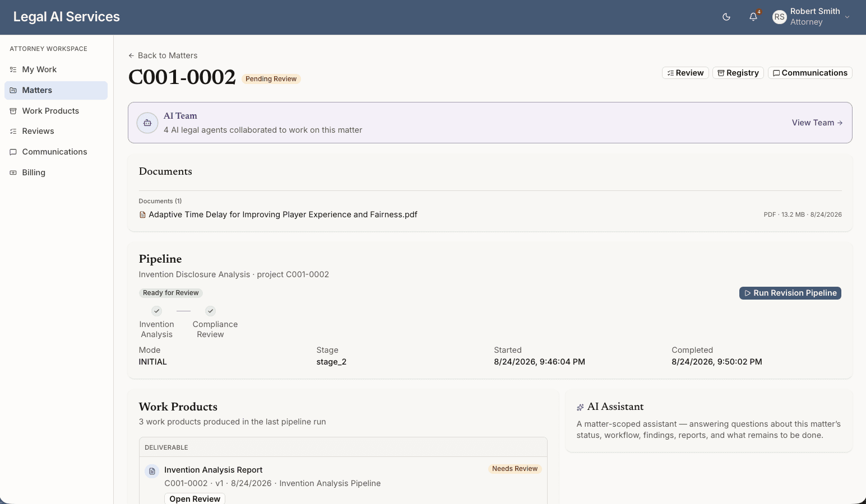Click C001-0002 matter heading
This screenshot has width=866, height=504.
tap(182, 77)
